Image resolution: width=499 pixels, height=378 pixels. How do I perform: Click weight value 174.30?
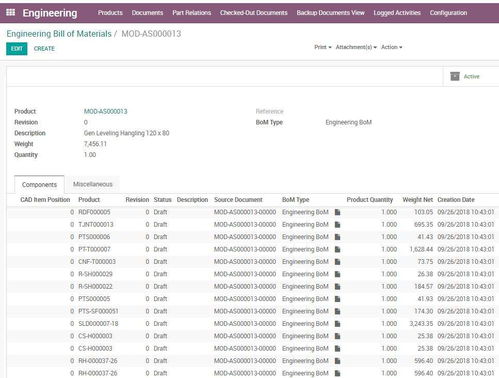pos(423,311)
